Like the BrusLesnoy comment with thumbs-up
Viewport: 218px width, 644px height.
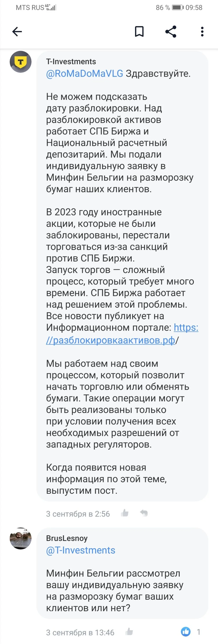[x=129, y=632]
